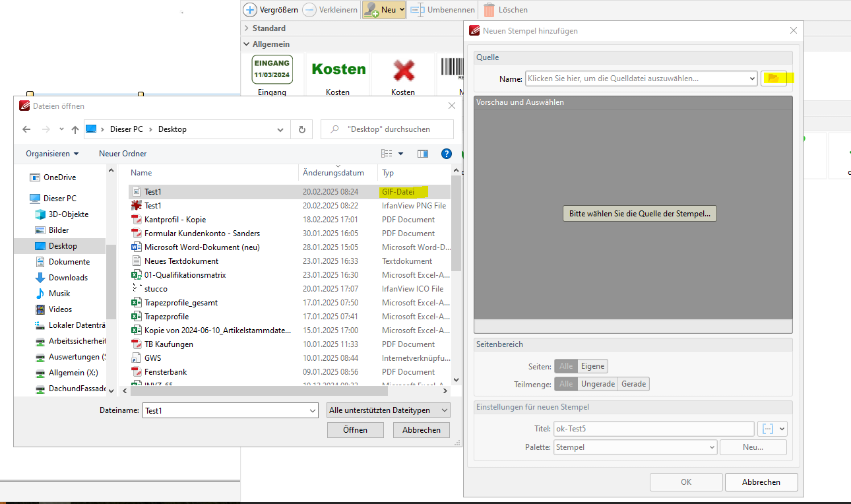Select Ungerade subset option
Screen dimensions: 851x504
(598, 384)
